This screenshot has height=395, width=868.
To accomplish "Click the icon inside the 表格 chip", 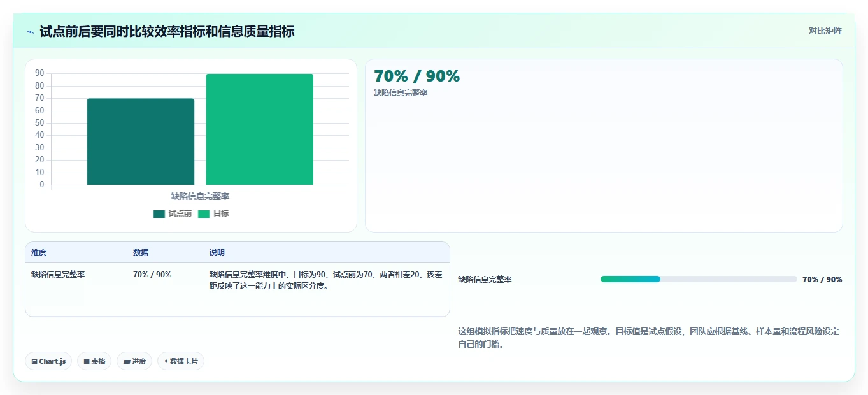I will point(86,361).
